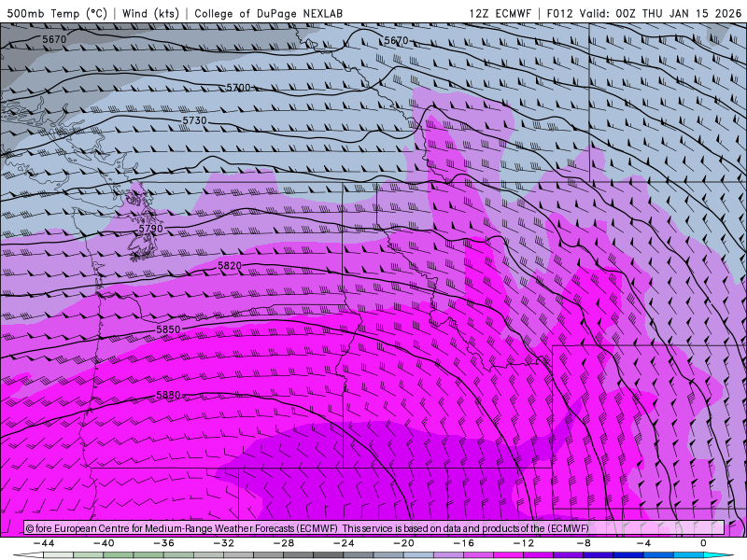
Task: Click the 'F012 Valid: 00Z THU JAN 15 2026' text
Action: pyautogui.click(x=643, y=13)
